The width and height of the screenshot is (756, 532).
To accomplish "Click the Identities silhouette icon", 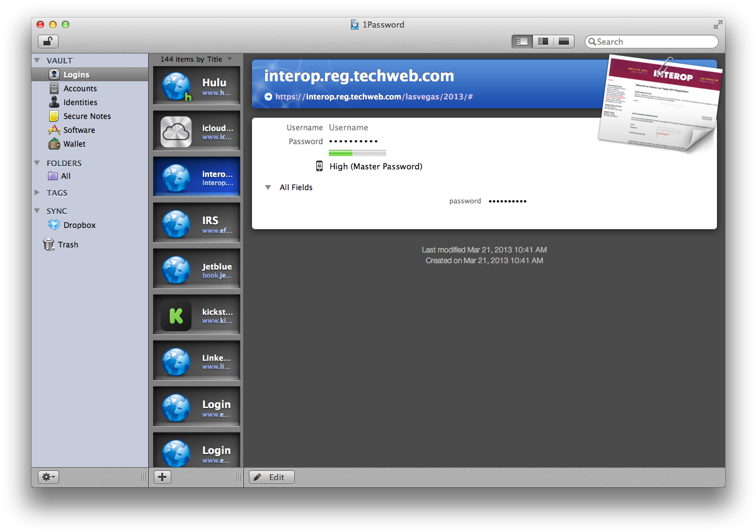I will point(54,102).
